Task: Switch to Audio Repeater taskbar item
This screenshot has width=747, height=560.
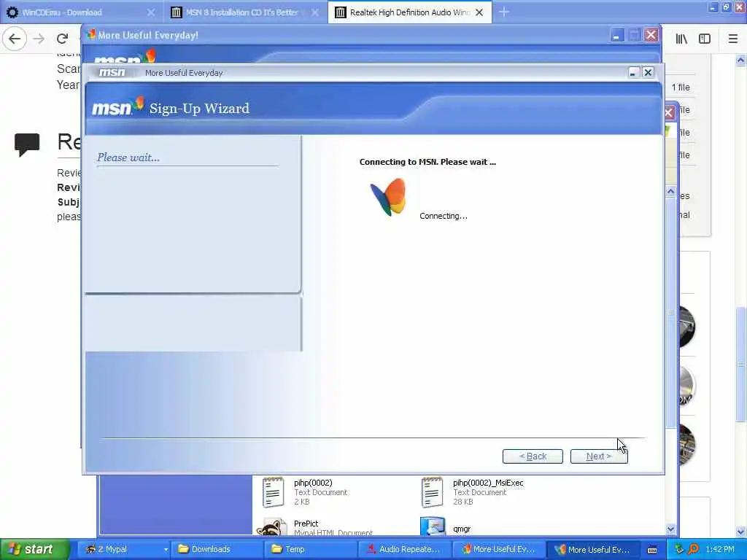Action: (404, 549)
